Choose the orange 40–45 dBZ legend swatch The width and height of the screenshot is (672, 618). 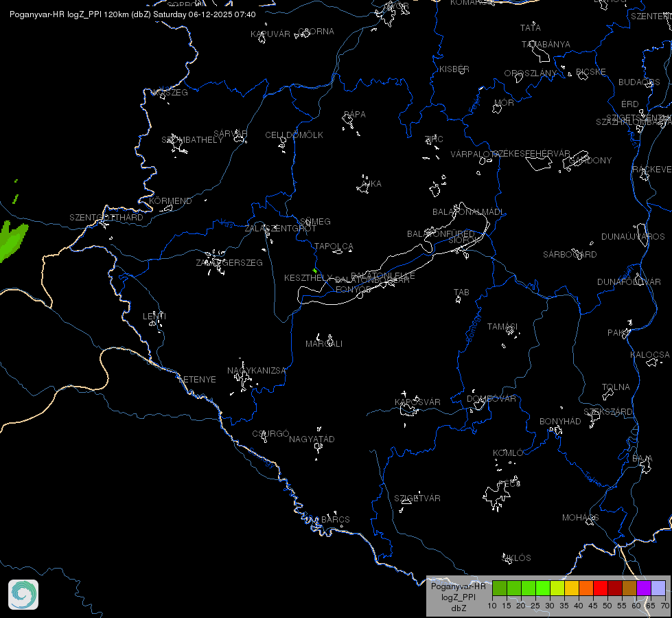[x=586, y=588]
